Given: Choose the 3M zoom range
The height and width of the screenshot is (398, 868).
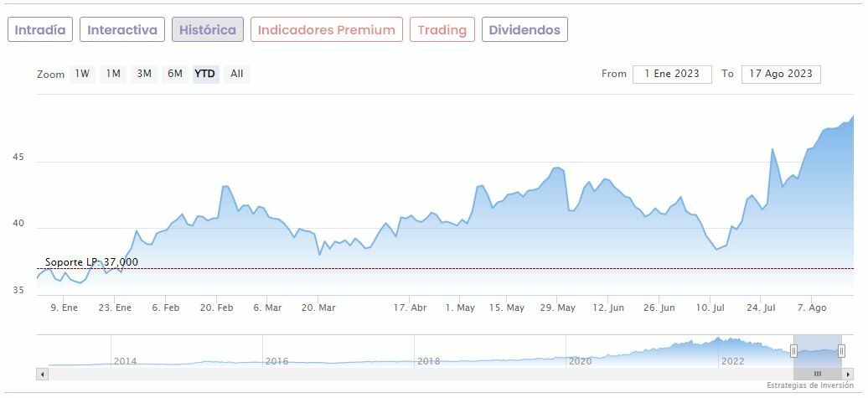Looking at the screenshot, I should click(x=144, y=74).
